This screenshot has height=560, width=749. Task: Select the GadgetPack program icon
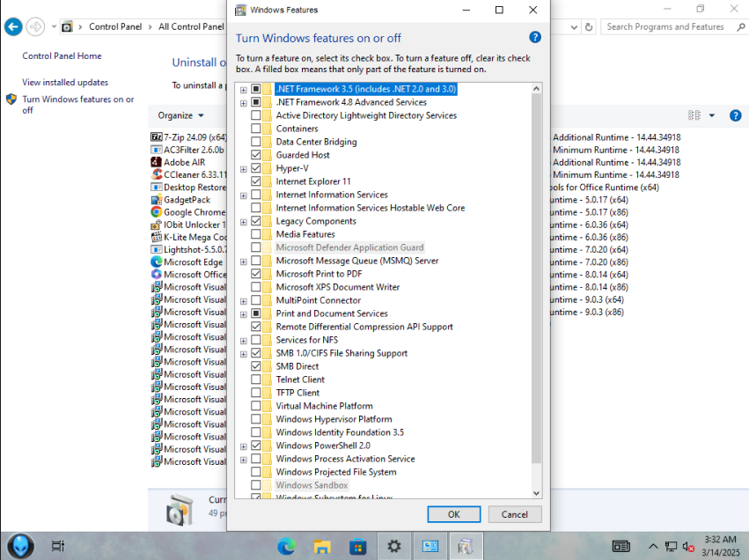[156, 199]
